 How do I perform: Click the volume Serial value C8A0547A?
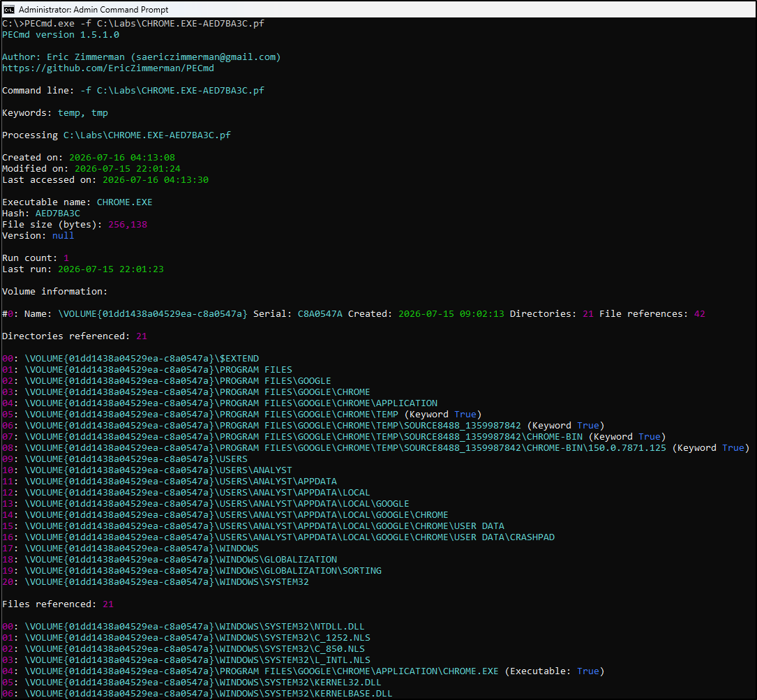tap(320, 313)
